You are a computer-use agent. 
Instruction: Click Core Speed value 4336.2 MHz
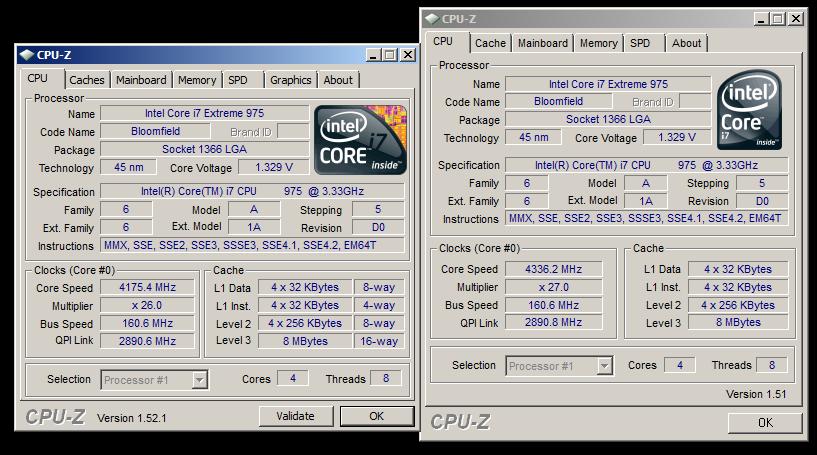click(553, 269)
